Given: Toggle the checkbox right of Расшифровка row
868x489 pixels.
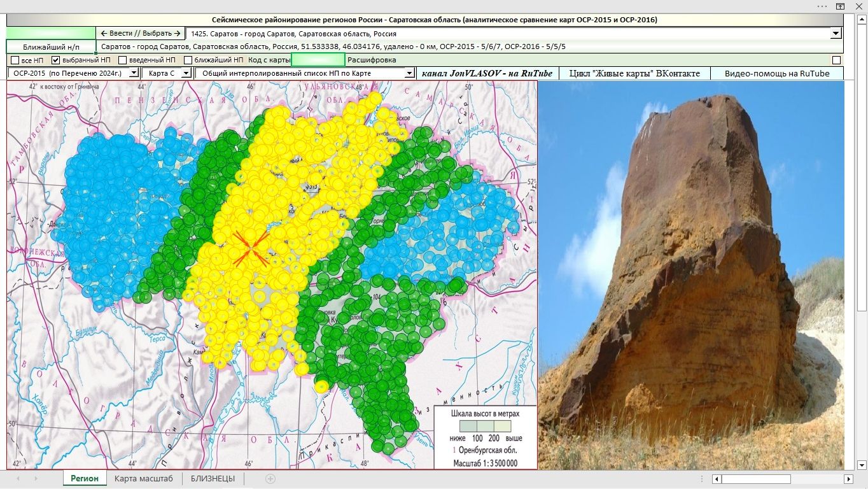Looking at the screenshot, I should coord(836,60).
